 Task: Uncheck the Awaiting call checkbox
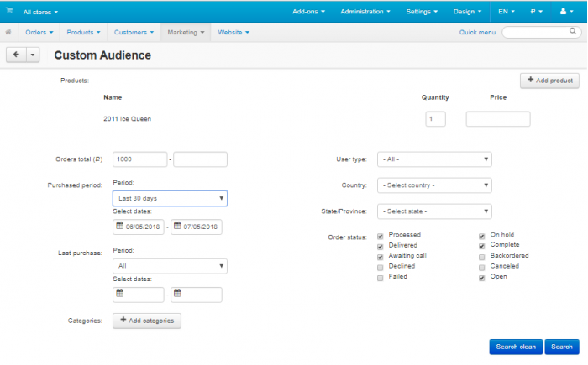tap(381, 257)
